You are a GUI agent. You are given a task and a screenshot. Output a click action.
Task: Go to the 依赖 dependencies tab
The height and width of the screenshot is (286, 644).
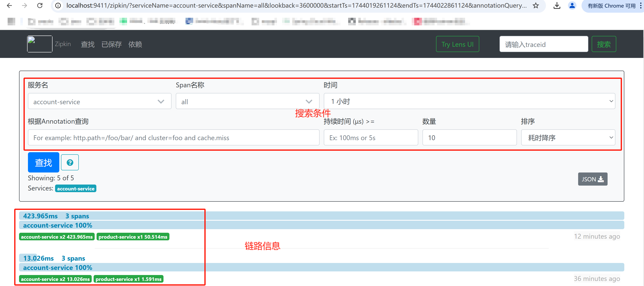(x=135, y=44)
